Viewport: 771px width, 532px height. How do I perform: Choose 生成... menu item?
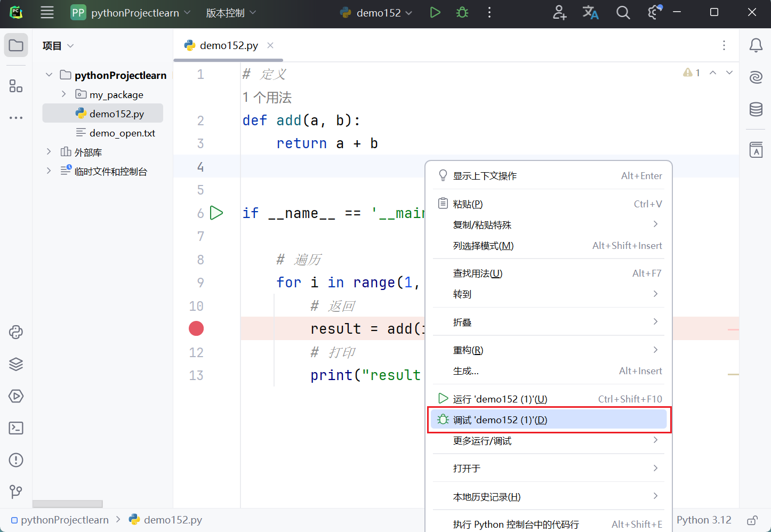point(549,370)
